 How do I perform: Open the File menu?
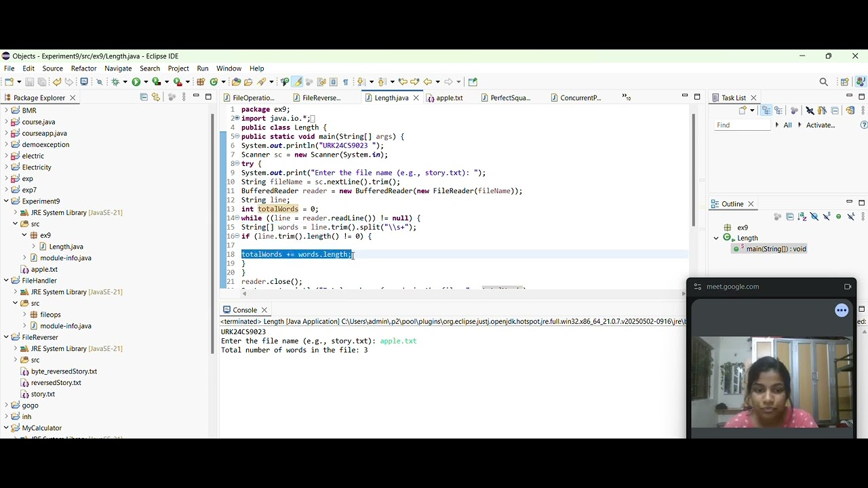tap(9, 68)
